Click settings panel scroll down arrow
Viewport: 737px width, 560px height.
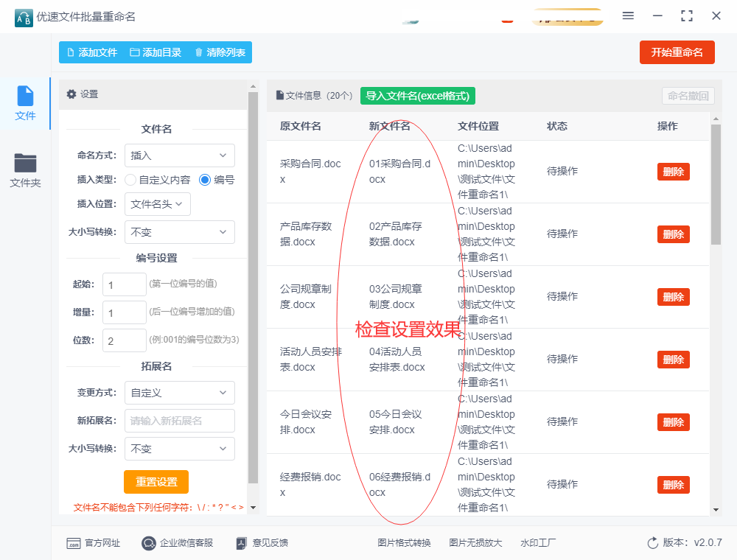pos(253,508)
